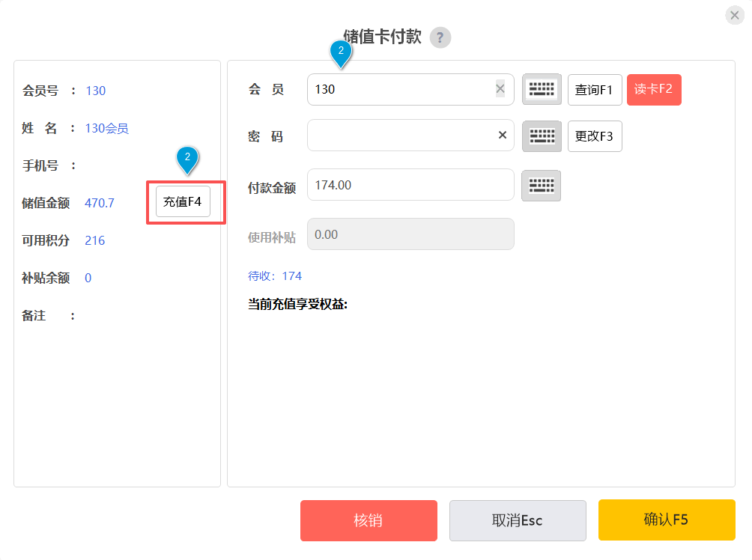Screen dimensions: 752x560
Task: Open on-screen keyboard for the 会员 field
Action: (541, 89)
